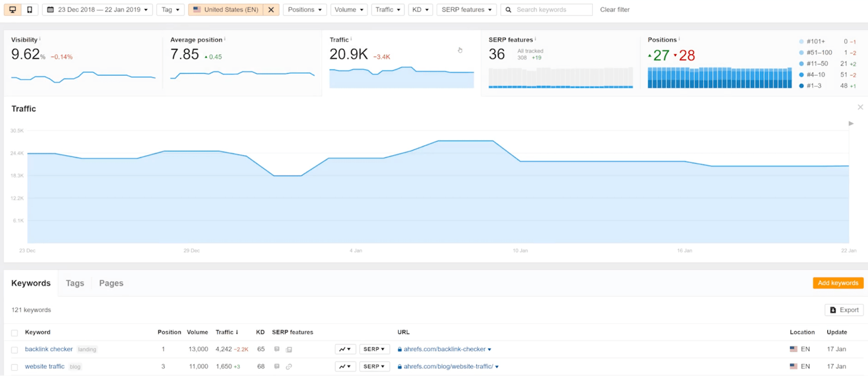Click the Export button
Viewport: 868px width, 376px height.
tap(844, 310)
